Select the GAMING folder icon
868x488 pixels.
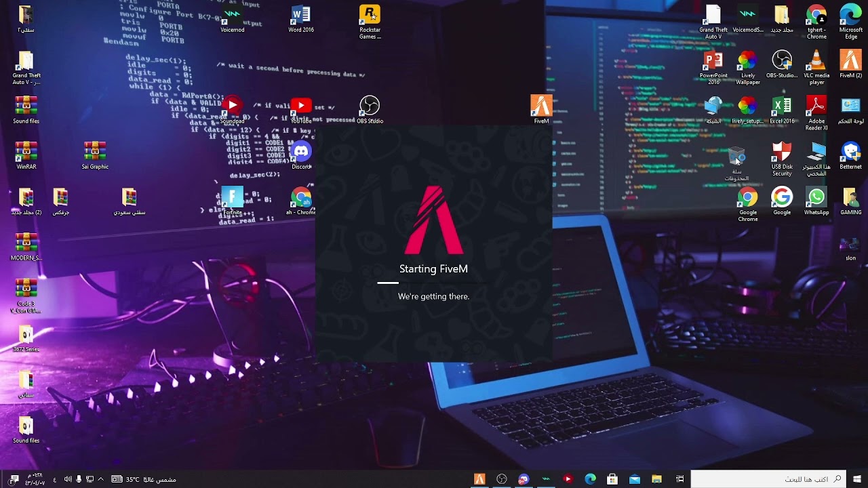(x=850, y=202)
